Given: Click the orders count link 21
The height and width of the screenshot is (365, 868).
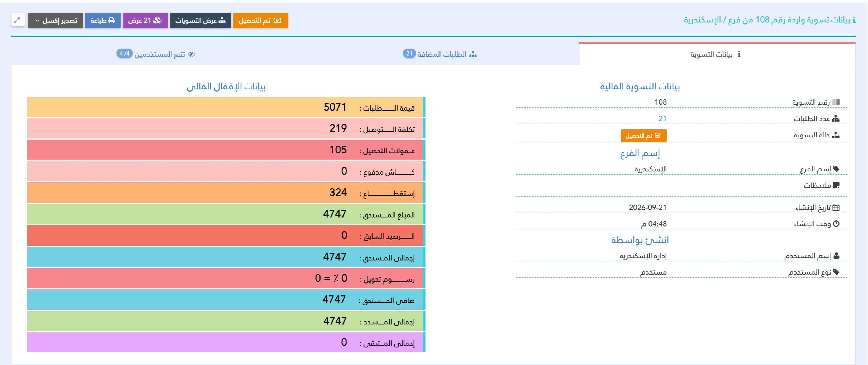Looking at the screenshot, I should coord(662,118).
